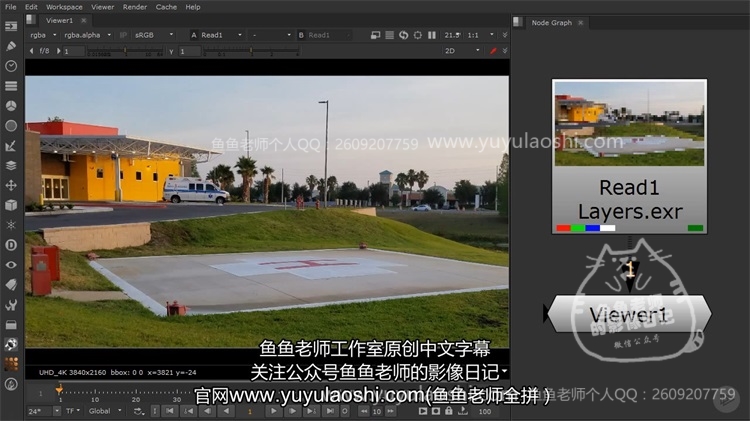Toggle the Y gamma button

click(x=171, y=51)
